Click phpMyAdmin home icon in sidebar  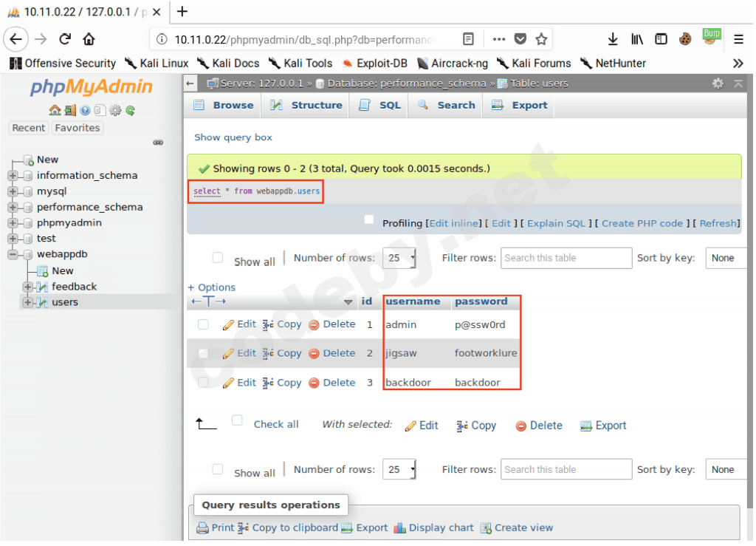click(x=55, y=110)
